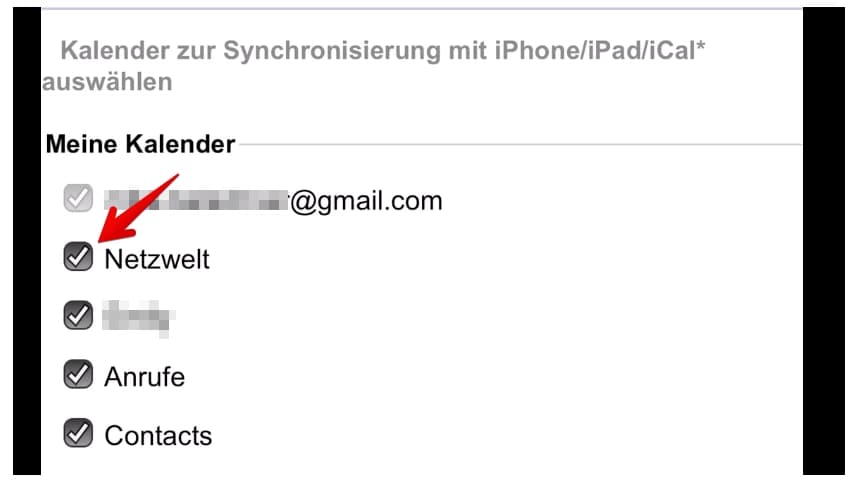This screenshot has height=483, width=858.
Task: Click the divider line beside Meine Kalender
Action: [520, 145]
